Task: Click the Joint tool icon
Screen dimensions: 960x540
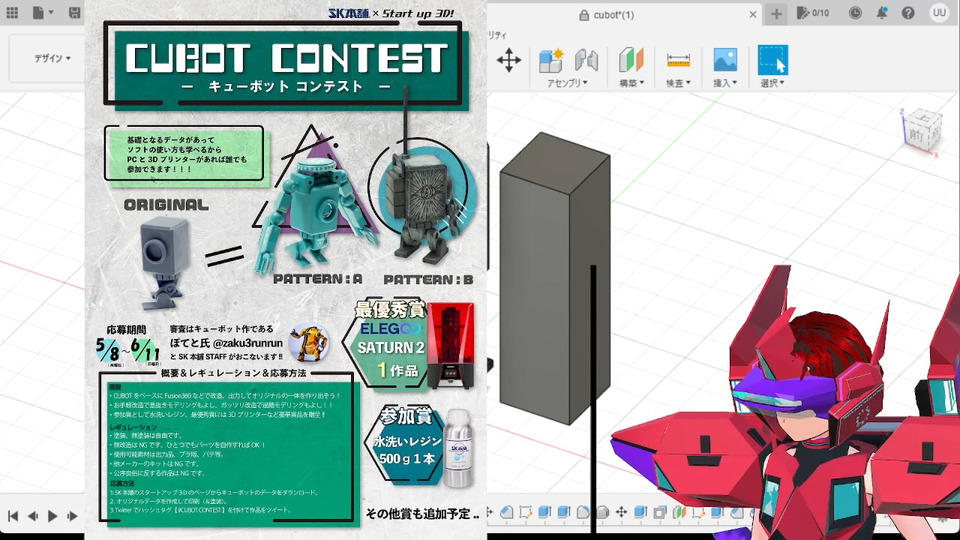Action: (586, 61)
